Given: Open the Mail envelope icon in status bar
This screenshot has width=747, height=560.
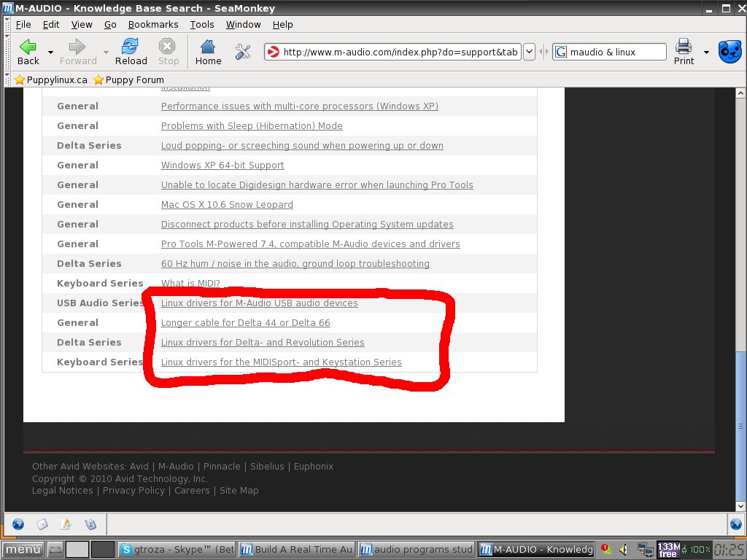Looking at the screenshot, I should (42, 524).
